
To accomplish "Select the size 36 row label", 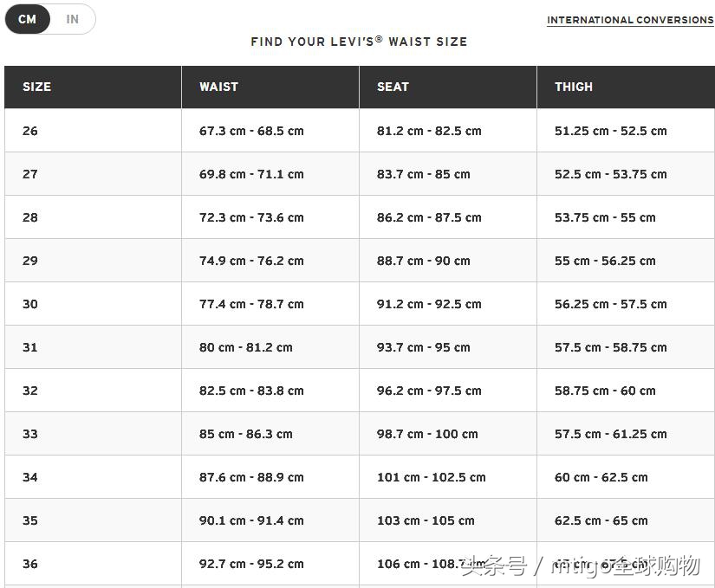I will (x=30, y=564).
